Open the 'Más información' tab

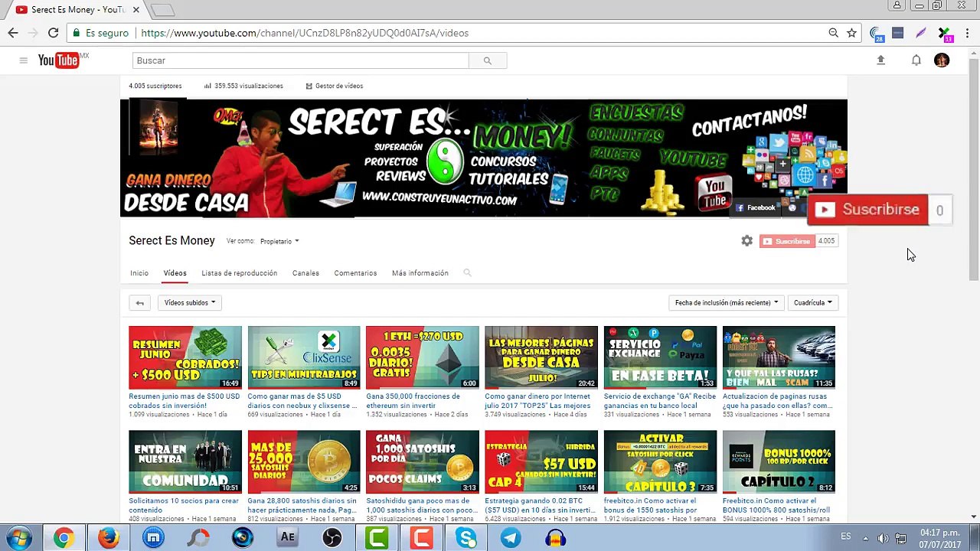pos(420,273)
